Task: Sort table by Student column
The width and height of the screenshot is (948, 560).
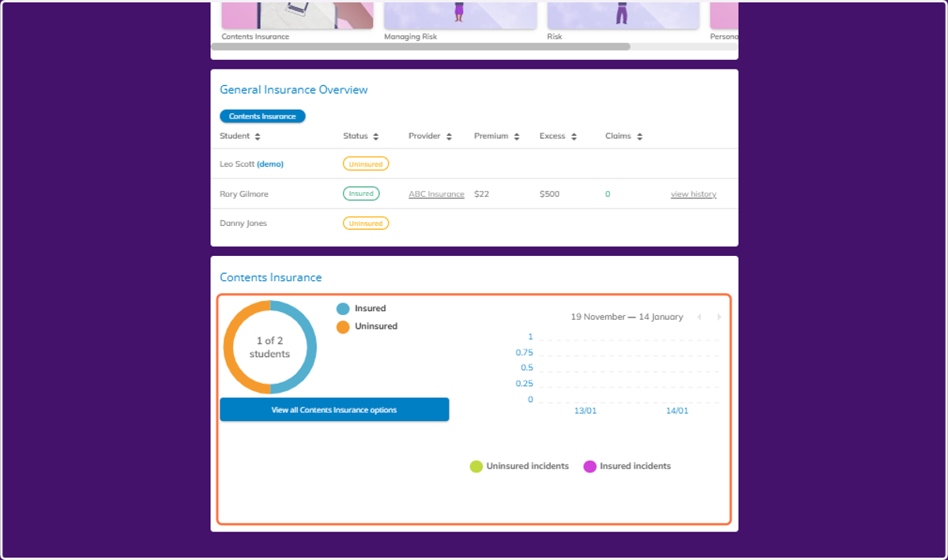Action: (258, 137)
